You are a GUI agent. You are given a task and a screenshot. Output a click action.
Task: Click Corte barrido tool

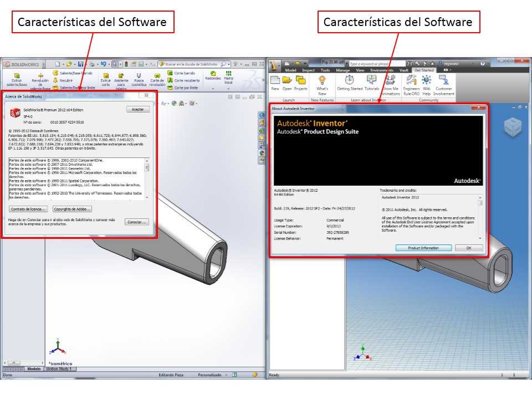182,73
